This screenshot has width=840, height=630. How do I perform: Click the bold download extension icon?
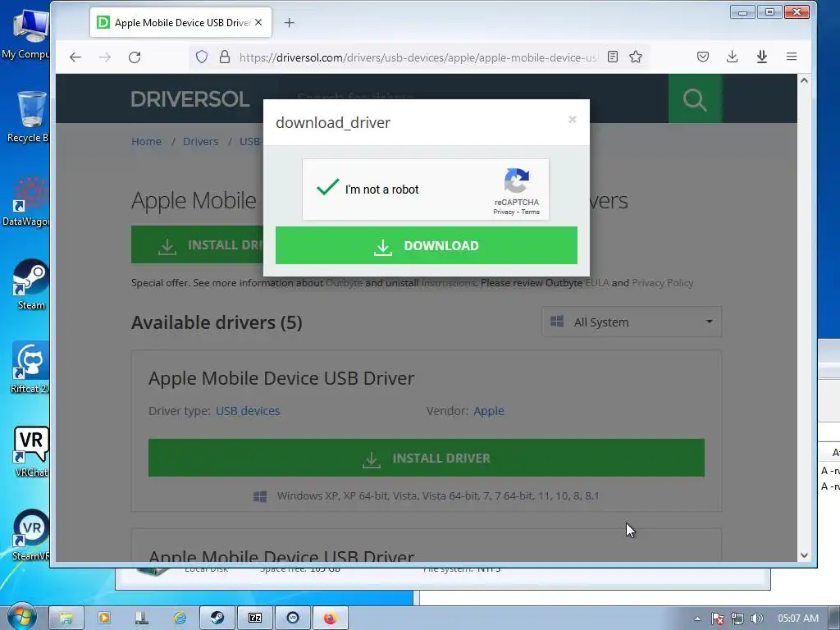(762, 57)
